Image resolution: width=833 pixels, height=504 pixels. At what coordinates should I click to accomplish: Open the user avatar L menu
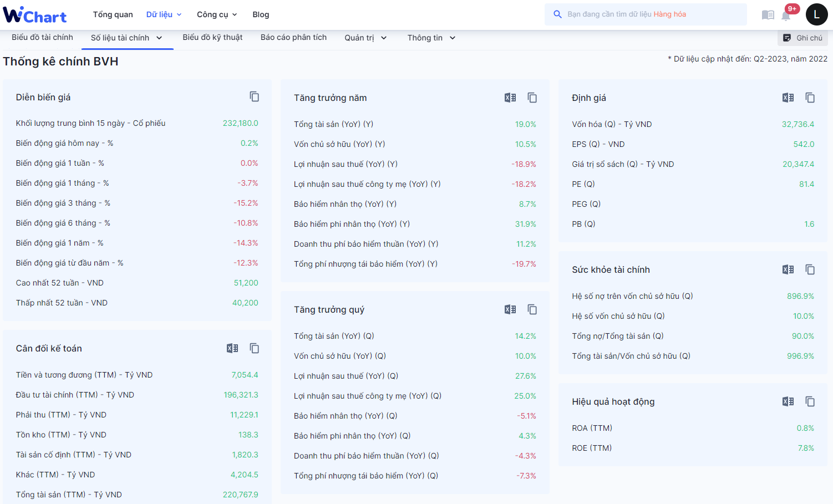point(816,14)
